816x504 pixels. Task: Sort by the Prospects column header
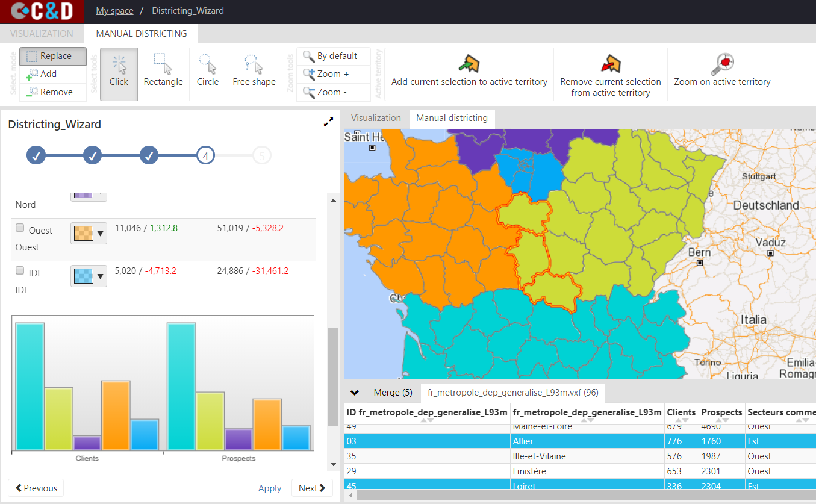point(721,413)
